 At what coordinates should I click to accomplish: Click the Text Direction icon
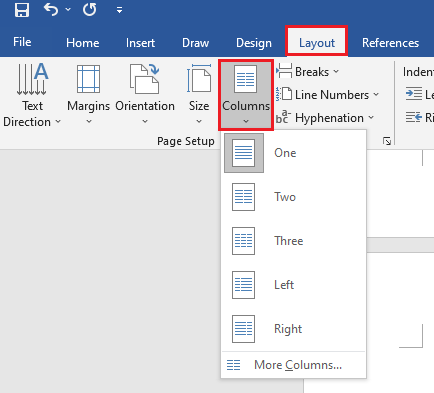pyautogui.click(x=32, y=79)
